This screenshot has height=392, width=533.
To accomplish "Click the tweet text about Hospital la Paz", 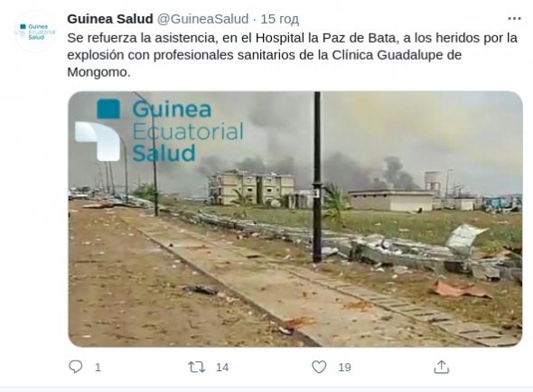I will [x=293, y=55].
